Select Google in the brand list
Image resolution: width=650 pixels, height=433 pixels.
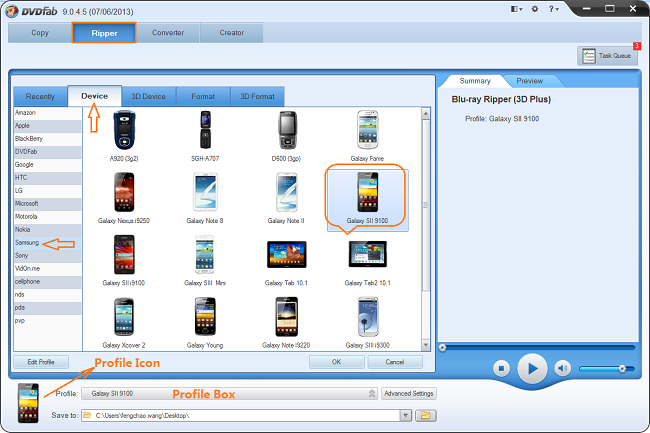click(x=48, y=164)
